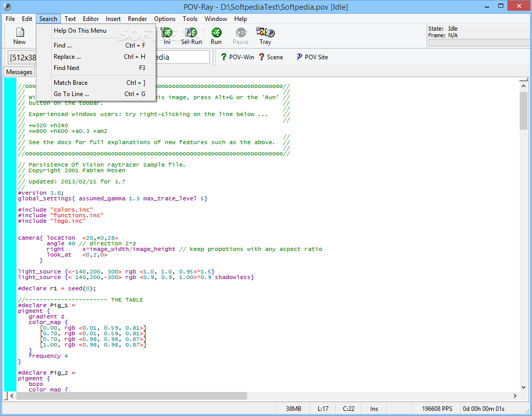
Task: Click the POV-Ray app icon in title bar
Action: click(7, 7)
